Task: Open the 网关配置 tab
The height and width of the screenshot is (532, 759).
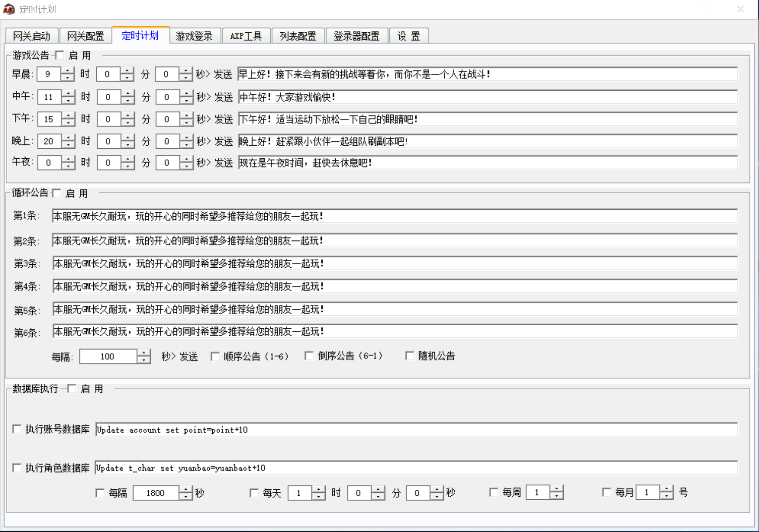Action: point(85,36)
